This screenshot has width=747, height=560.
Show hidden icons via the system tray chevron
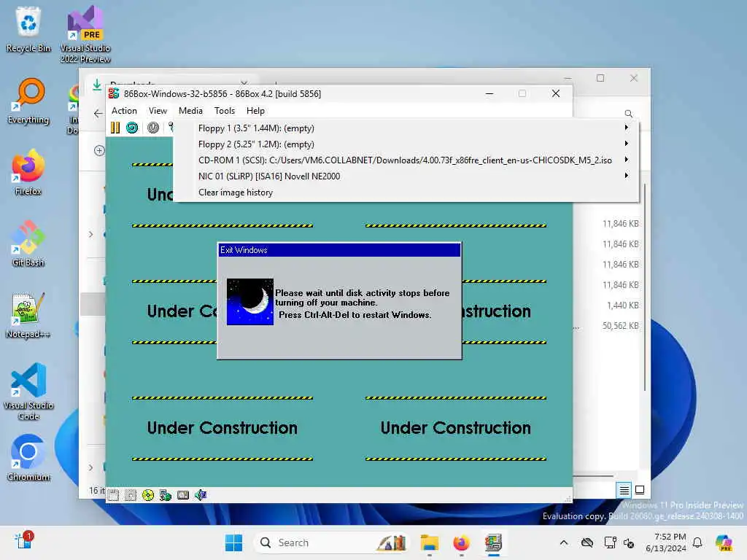[564, 542]
